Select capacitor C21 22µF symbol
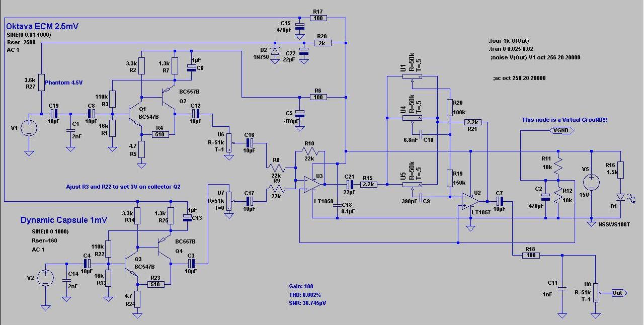This screenshot has height=325, width=644. pyautogui.click(x=350, y=185)
